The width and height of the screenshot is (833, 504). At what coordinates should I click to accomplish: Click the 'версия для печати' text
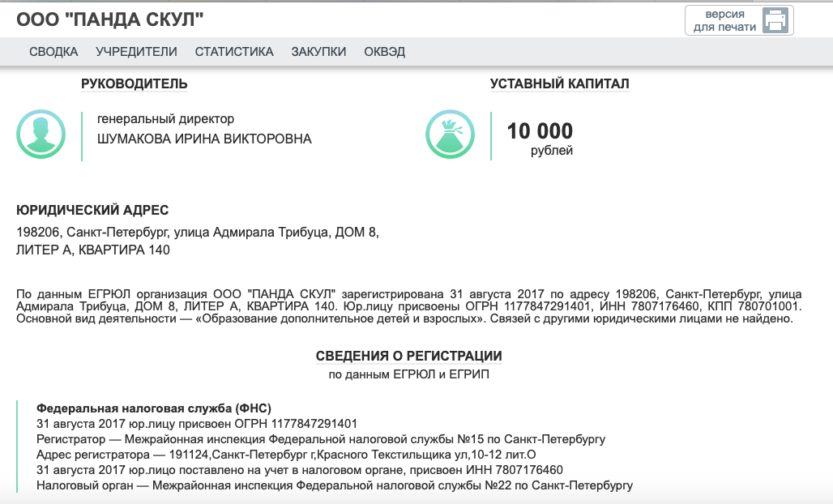(x=724, y=20)
